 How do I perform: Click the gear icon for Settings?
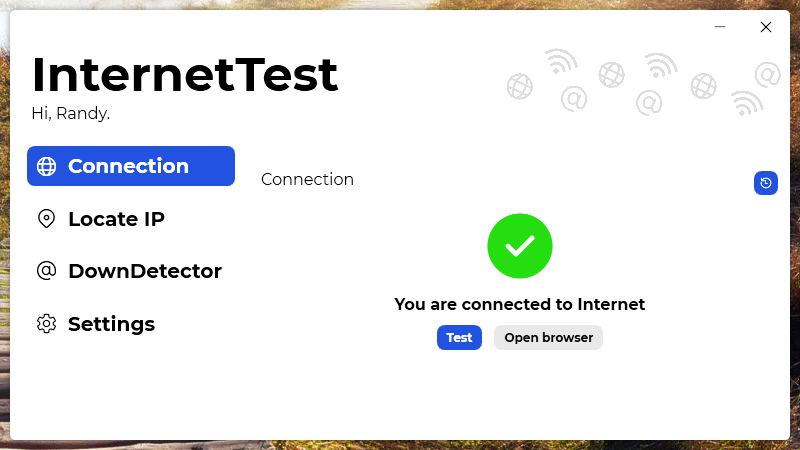pyautogui.click(x=46, y=323)
